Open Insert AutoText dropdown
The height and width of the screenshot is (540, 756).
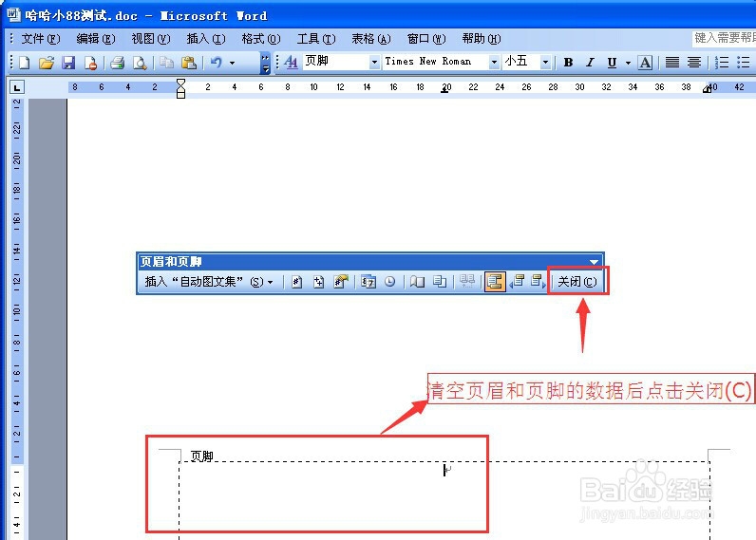tap(209, 281)
